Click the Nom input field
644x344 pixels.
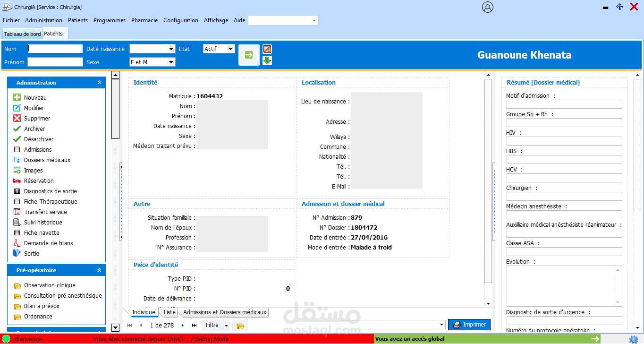coord(55,49)
